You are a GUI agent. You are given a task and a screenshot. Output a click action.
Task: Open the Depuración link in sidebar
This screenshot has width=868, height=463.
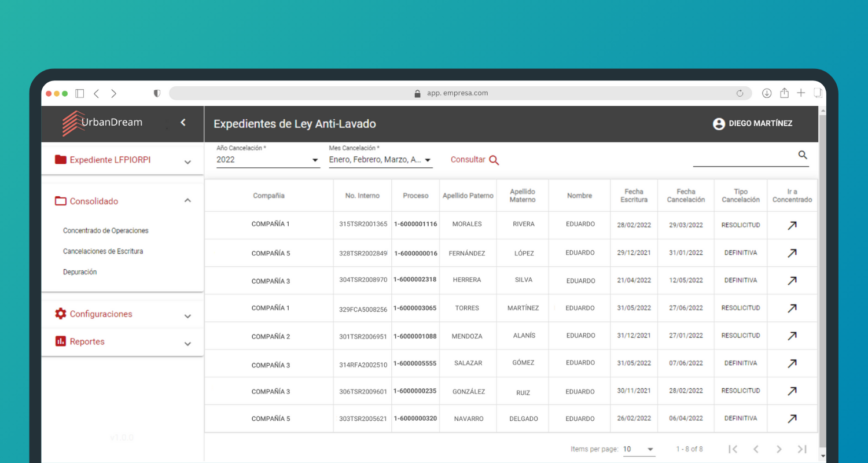click(x=80, y=272)
